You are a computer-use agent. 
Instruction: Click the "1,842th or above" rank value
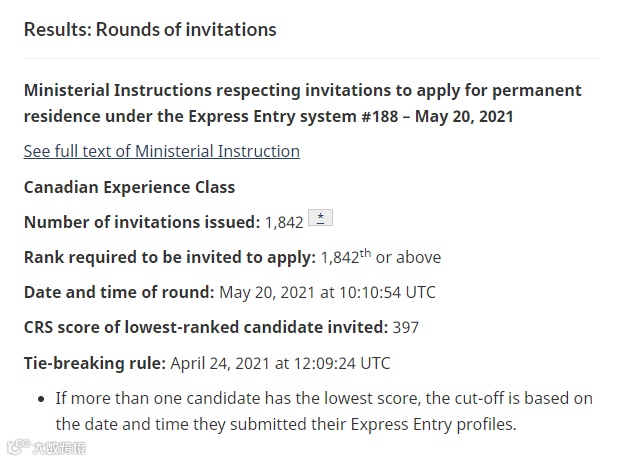[381, 257]
